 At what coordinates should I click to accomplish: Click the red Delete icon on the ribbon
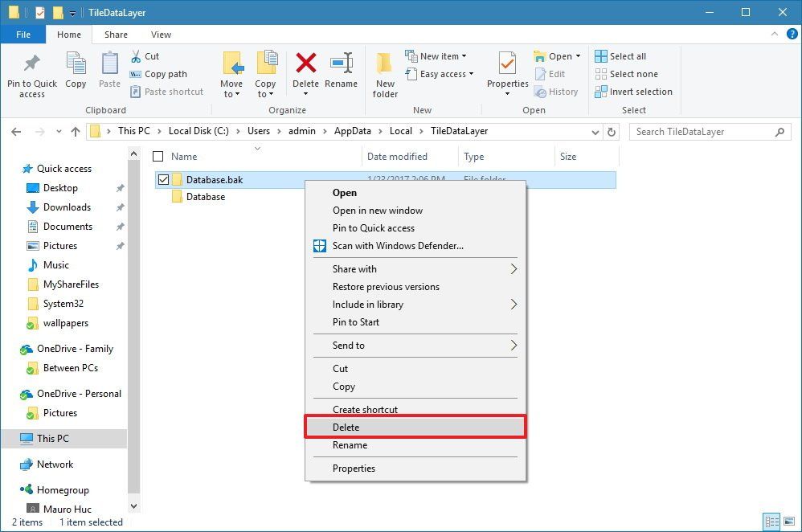click(x=305, y=69)
